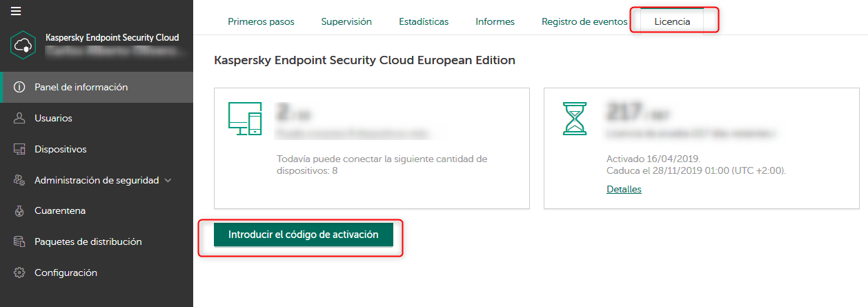Click the devices icon in license card
This screenshot has height=307, width=868.
coord(245,119)
